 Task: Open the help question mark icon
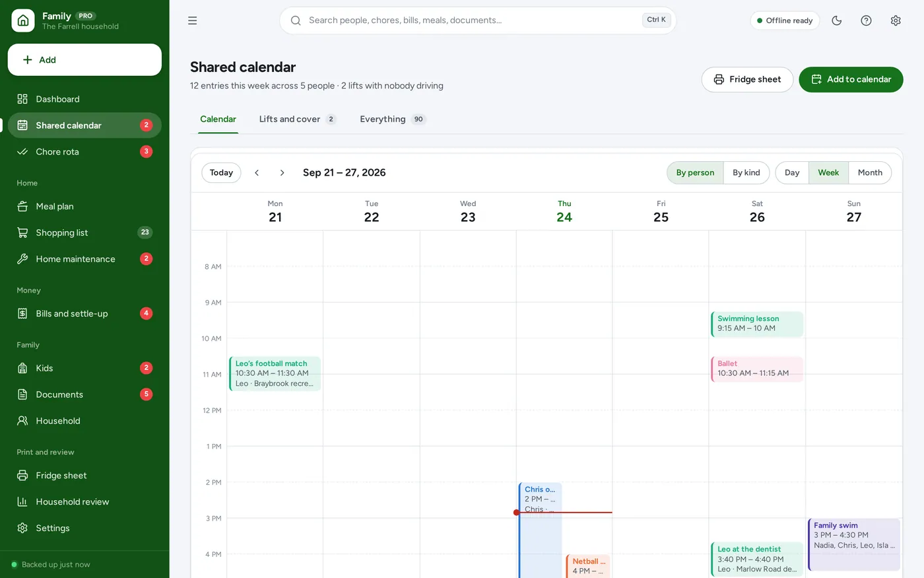click(x=866, y=20)
